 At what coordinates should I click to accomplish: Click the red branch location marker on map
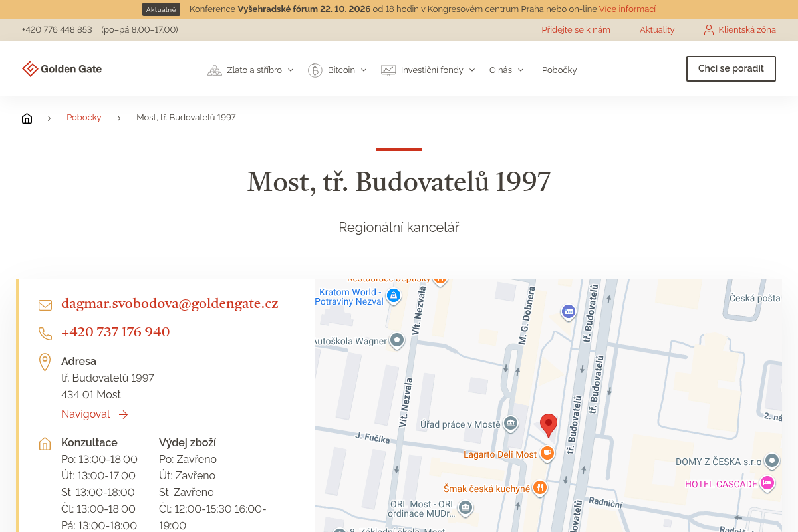[x=549, y=426]
